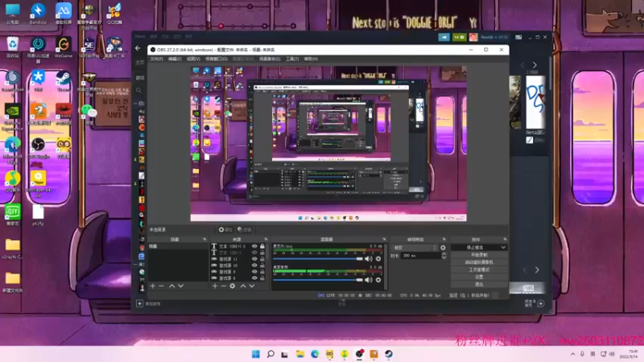Click the Settings button in OBS controls

tap(479, 277)
